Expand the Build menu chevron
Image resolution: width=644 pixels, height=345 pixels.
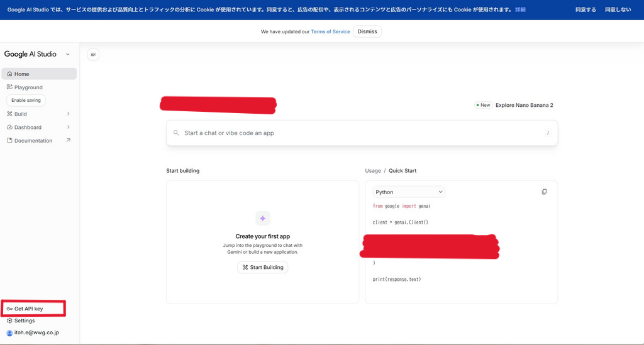pos(68,114)
